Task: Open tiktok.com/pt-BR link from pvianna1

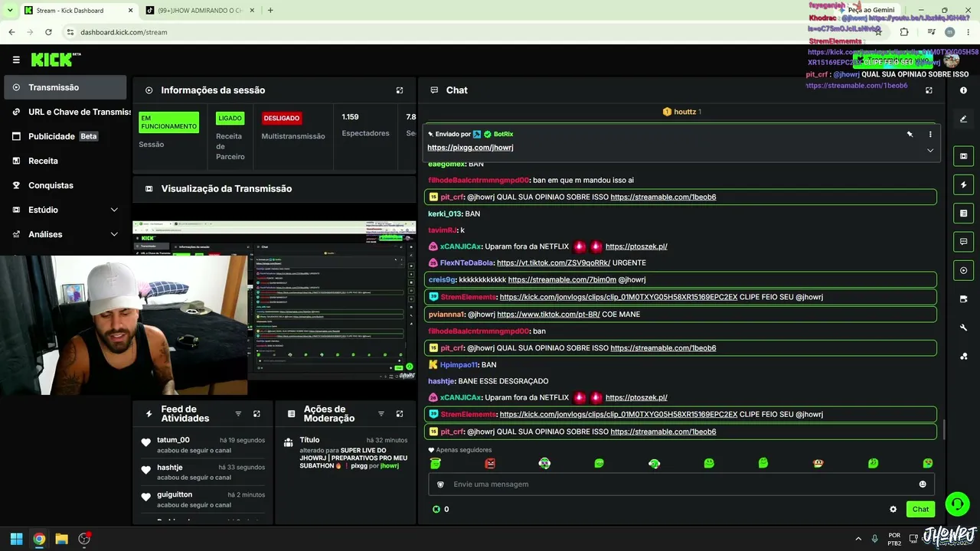Action: 548,315
